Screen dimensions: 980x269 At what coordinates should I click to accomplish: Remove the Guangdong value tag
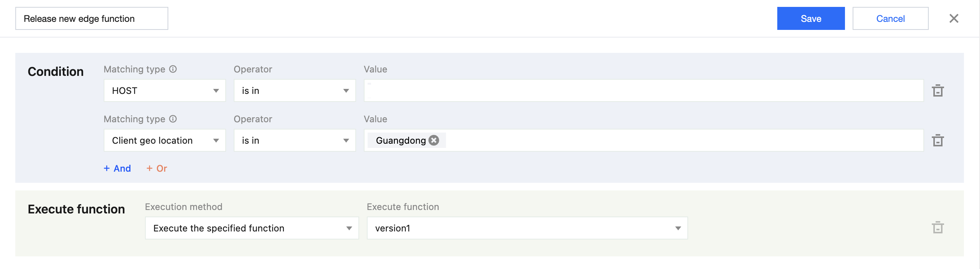434,141
